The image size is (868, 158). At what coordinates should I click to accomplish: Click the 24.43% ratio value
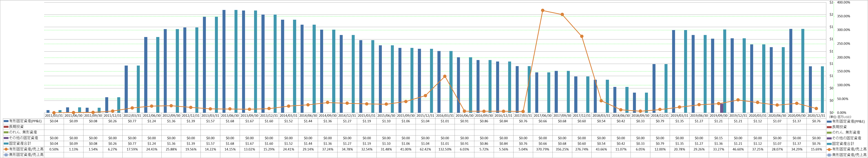point(152,149)
